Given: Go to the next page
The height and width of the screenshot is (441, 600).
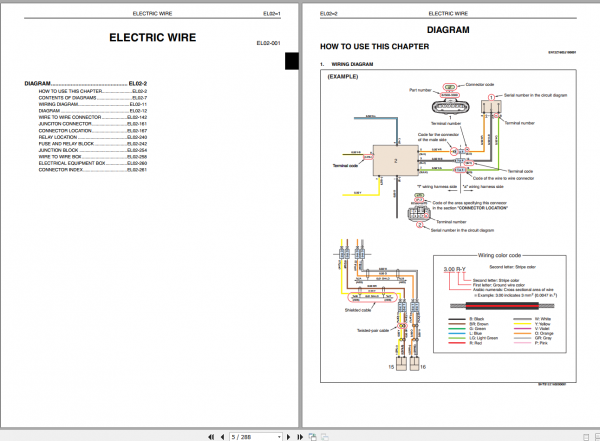Looking at the screenshot, I should pos(289,437).
